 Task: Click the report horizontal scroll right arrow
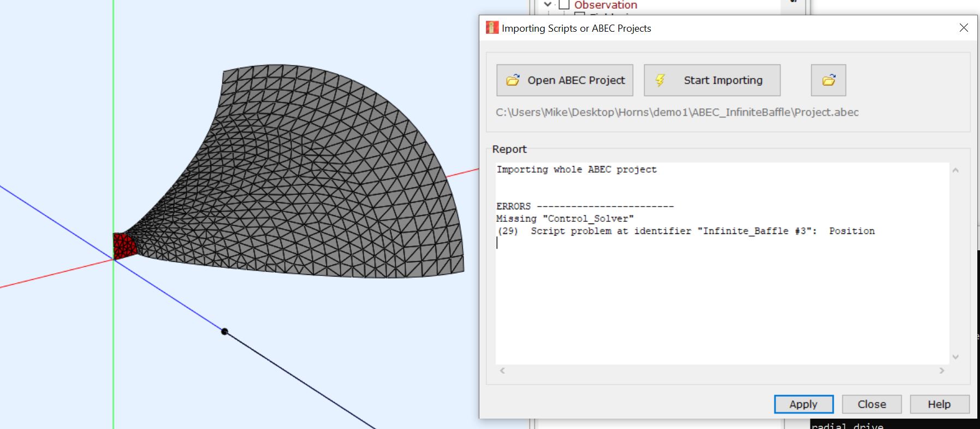(x=942, y=371)
